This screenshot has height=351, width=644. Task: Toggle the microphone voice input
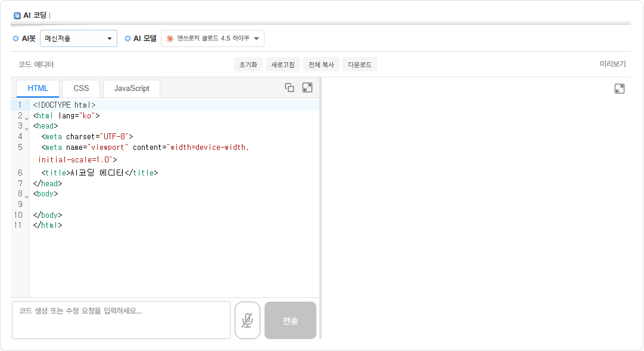247,321
